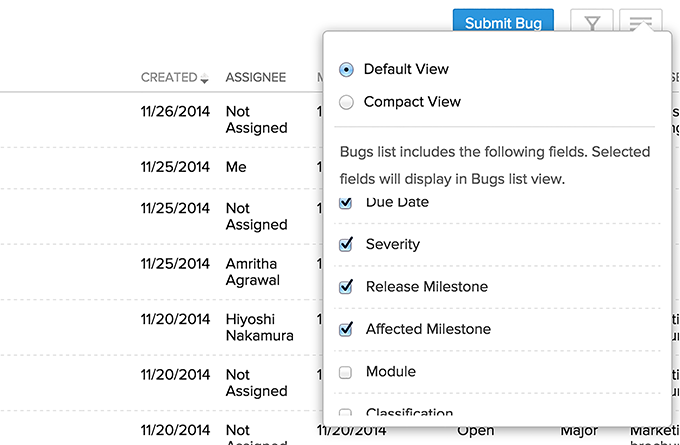
Task: Click the filter funnel icon
Action: click(x=592, y=24)
